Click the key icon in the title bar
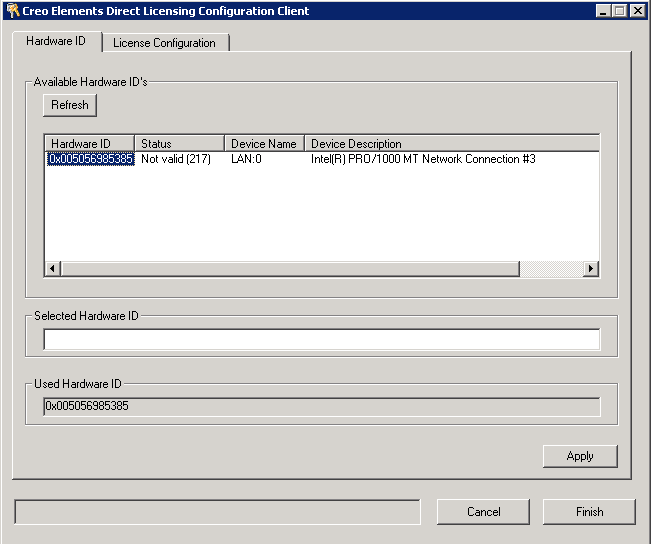Screen dimensions: 651x544 click(13, 10)
